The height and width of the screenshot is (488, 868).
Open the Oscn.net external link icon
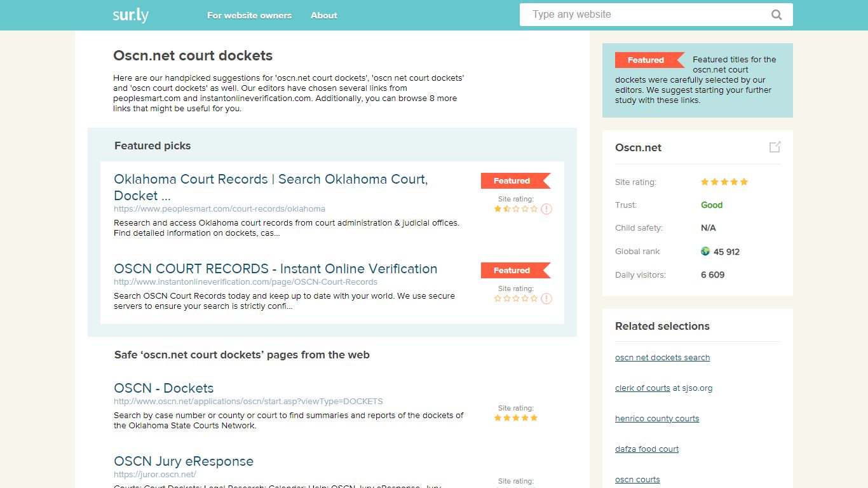tap(775, 147)
